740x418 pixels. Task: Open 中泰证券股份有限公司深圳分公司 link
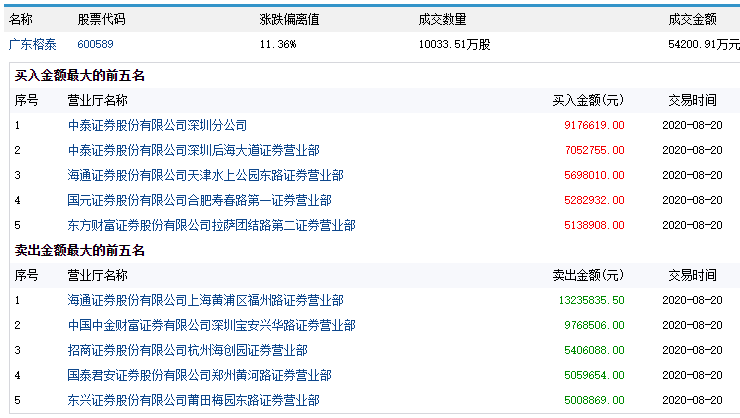tap(158, 125)
